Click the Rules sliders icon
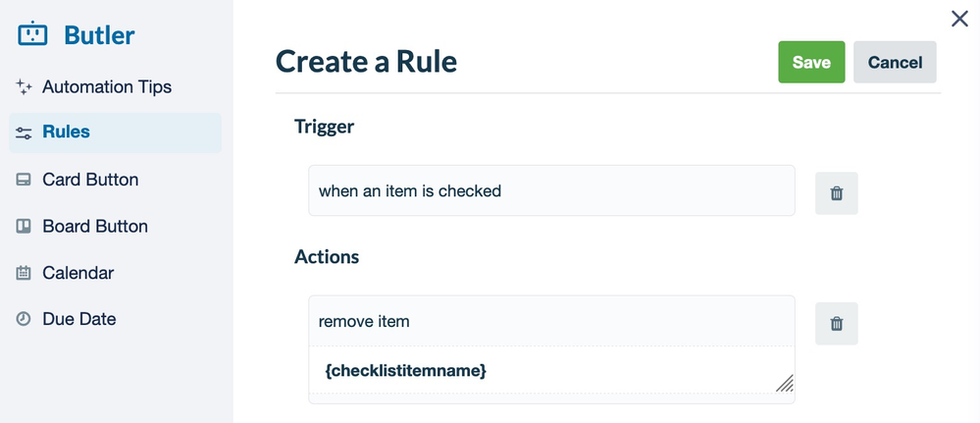The width and height of the screenshot is (980, 423). click(x=24, y=132)
